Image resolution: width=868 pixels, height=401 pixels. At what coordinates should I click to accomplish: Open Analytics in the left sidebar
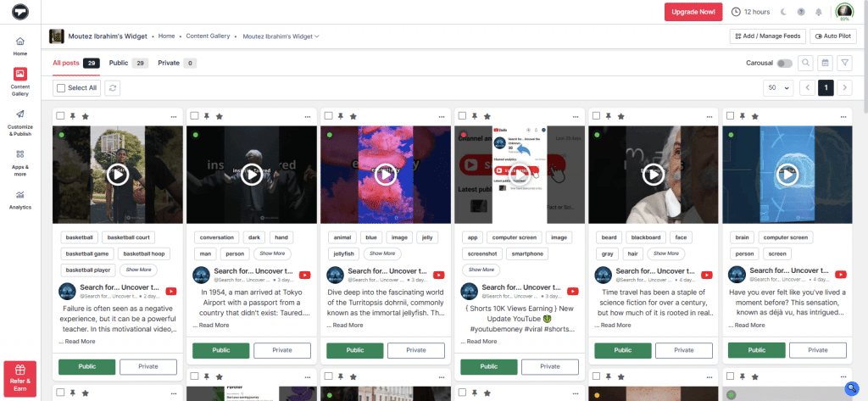point(19,199)
